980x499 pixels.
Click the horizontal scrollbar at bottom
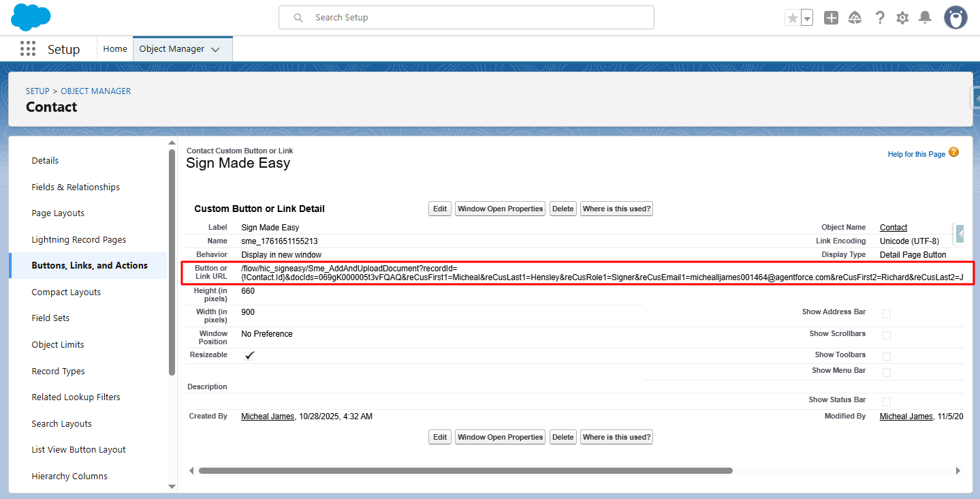point(465,470)
